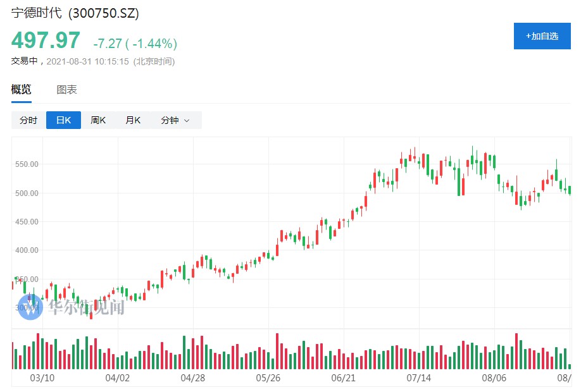Click the 08/06 date marker on x-axis

(494, 378)
